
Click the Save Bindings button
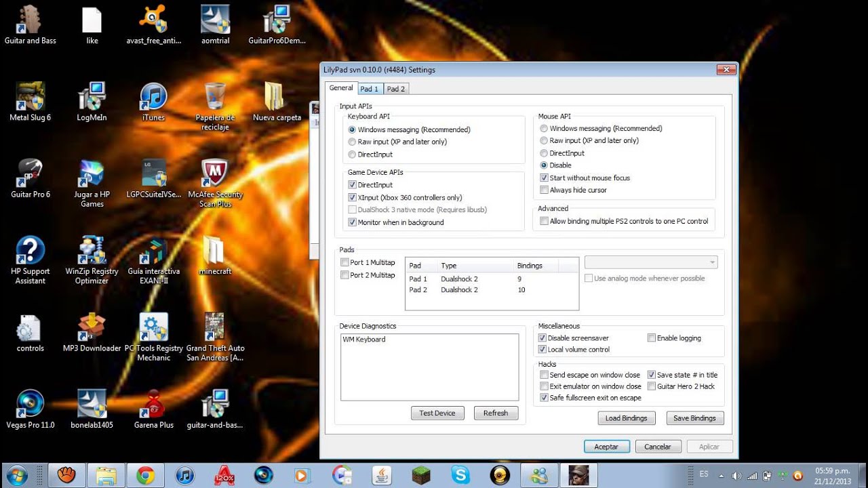click(x=695, y=418)
